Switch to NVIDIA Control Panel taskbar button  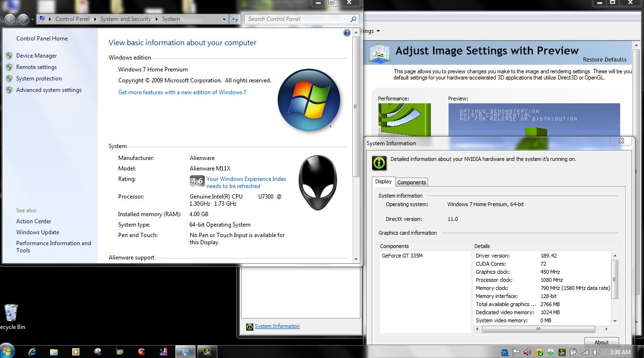pyautogui.click(x=207, y=352)
